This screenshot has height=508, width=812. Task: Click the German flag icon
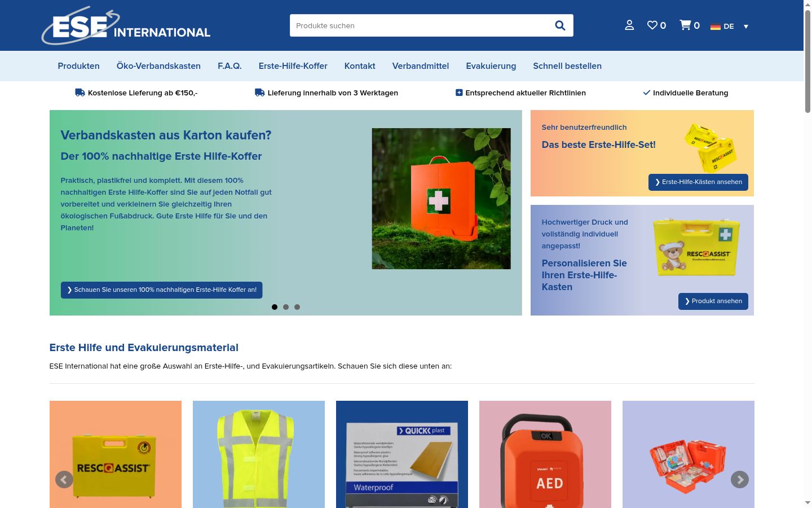click(716, 27)
